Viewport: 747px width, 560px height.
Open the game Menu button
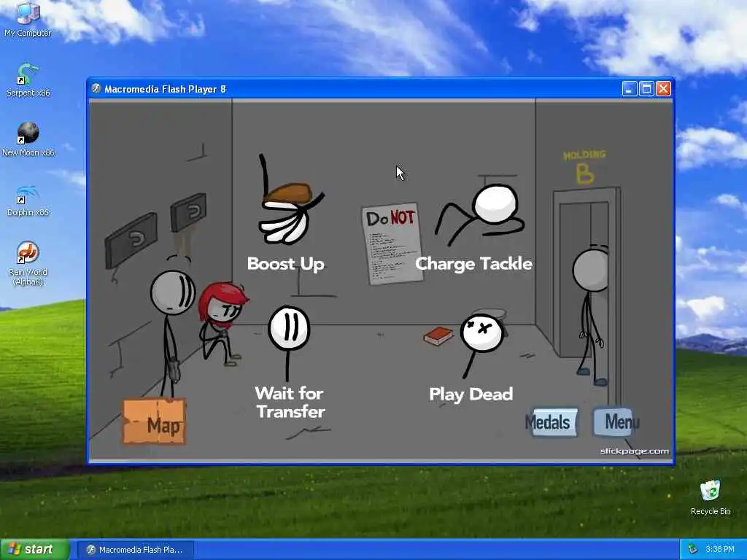[616, 421]
